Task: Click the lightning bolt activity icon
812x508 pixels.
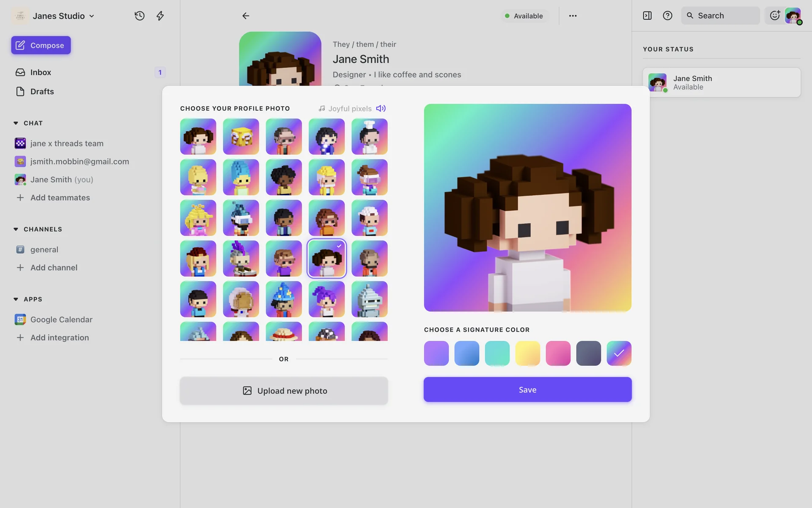Action: [x=160, y=16]
